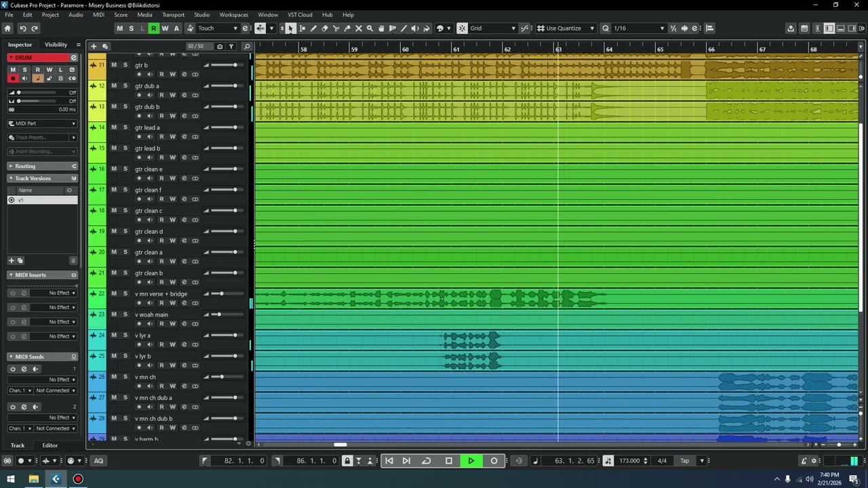Open the Transport menu
Viewport: 868px width, 488px height.
[x=173, y=15]
